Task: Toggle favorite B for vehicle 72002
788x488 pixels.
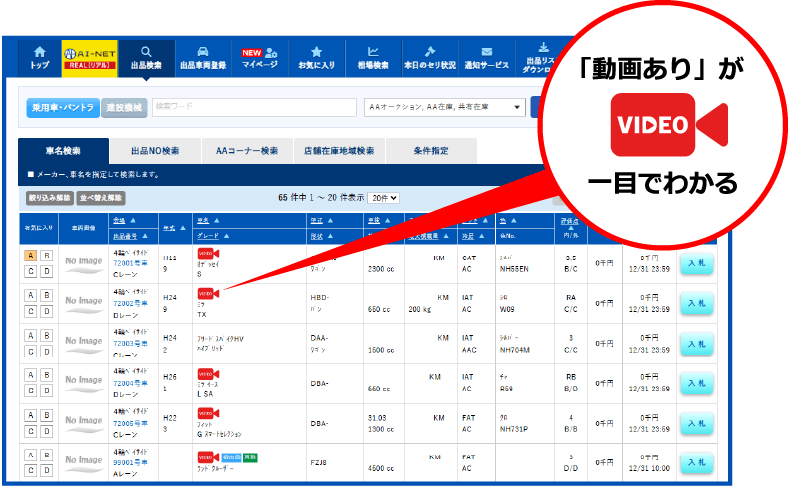Action: click(x=46, y=295)
